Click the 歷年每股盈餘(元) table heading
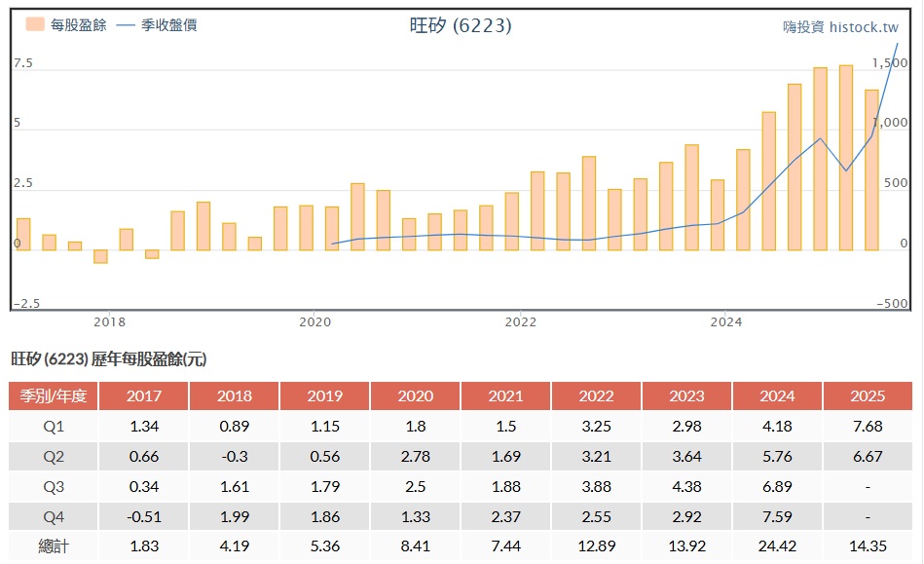This screenshot has height=564, width=924. coord(109,359)
